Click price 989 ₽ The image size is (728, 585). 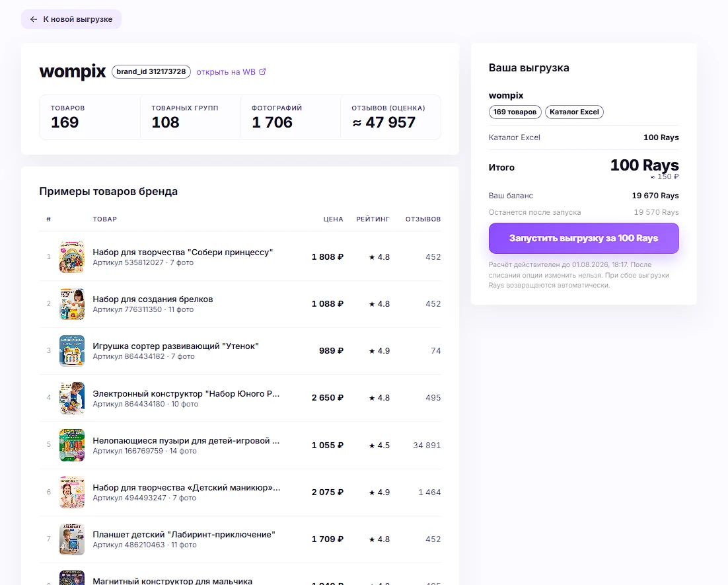pos(331,351)
